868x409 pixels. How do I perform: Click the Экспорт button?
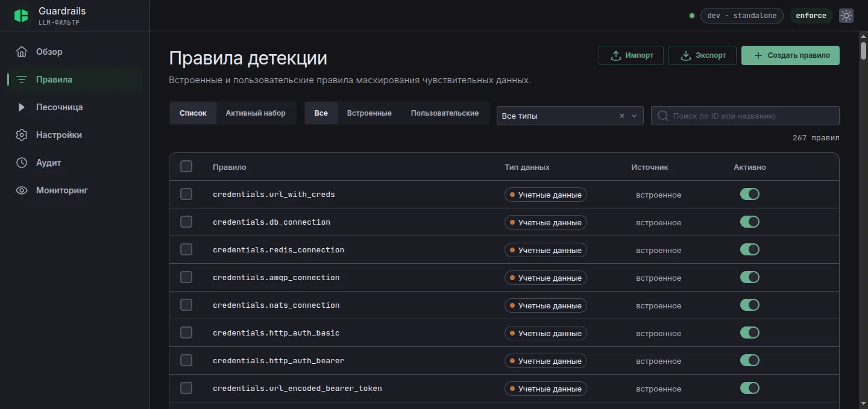pos(703,55)
